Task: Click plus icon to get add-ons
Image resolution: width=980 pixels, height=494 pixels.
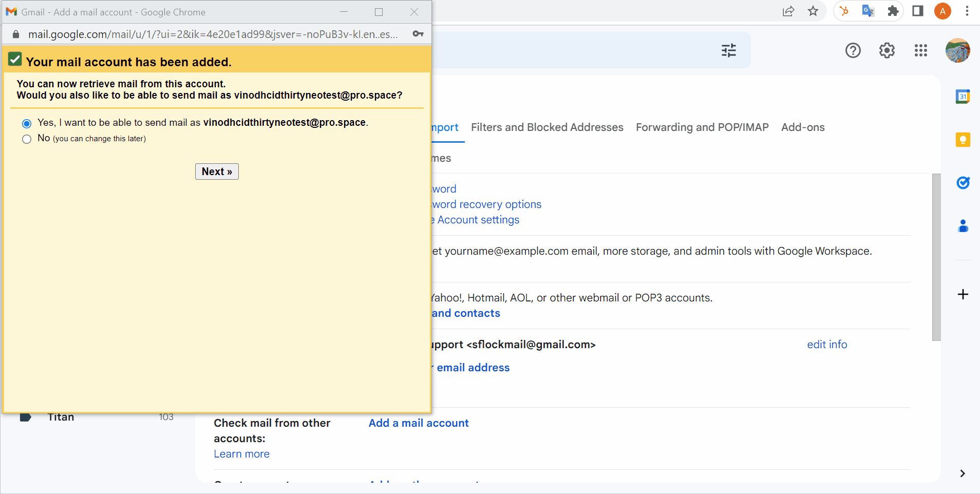Action: [x=963, y=294]
